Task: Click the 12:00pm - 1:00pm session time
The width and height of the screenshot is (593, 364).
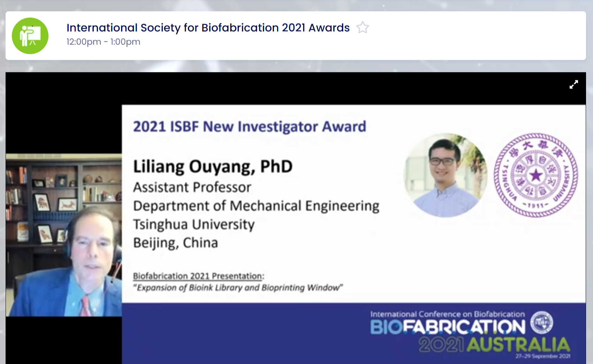Action: coord(103,42)
